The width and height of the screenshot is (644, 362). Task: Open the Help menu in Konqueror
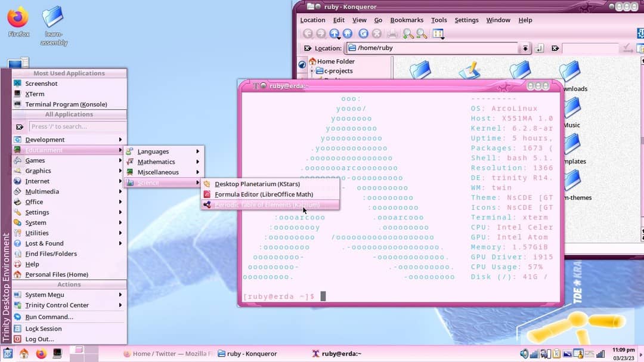pyautogui.click(x=525, y=20)
